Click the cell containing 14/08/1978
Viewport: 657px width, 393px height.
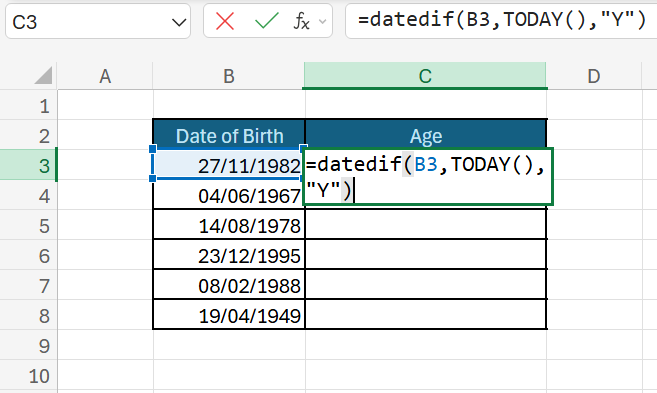click(229, 225)
